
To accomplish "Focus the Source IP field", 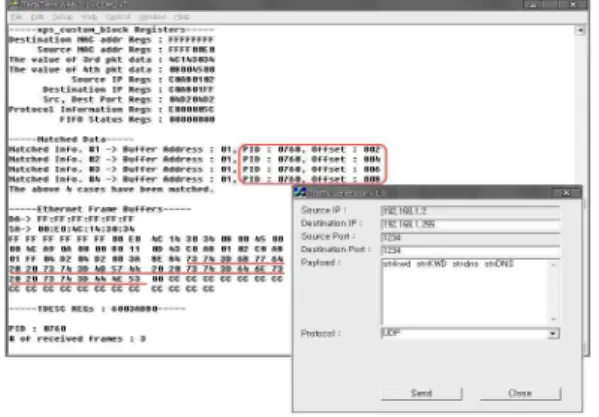I will tap(470, 211).
